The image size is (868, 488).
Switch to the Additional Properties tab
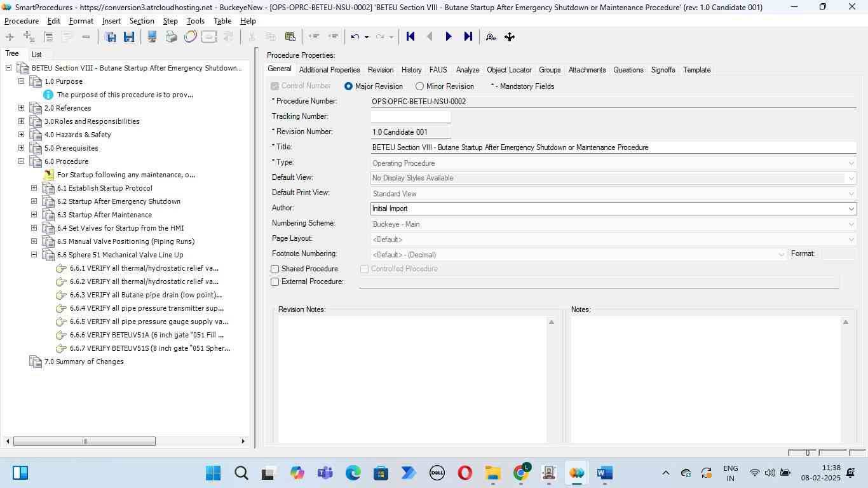pyautogui.click(x=329, y=70)
